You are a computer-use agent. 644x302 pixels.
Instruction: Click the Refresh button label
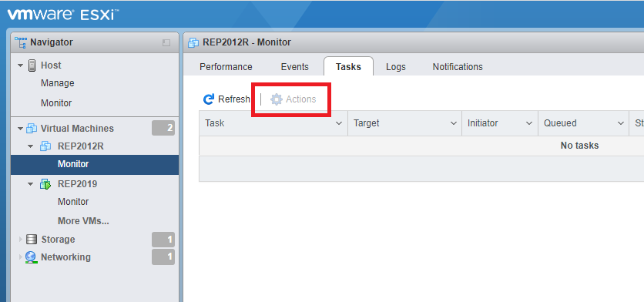233,99
